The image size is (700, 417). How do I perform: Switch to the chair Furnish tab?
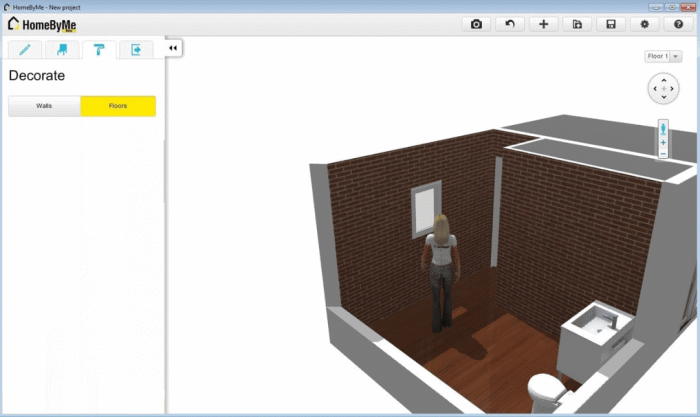(x=62, y=50)
